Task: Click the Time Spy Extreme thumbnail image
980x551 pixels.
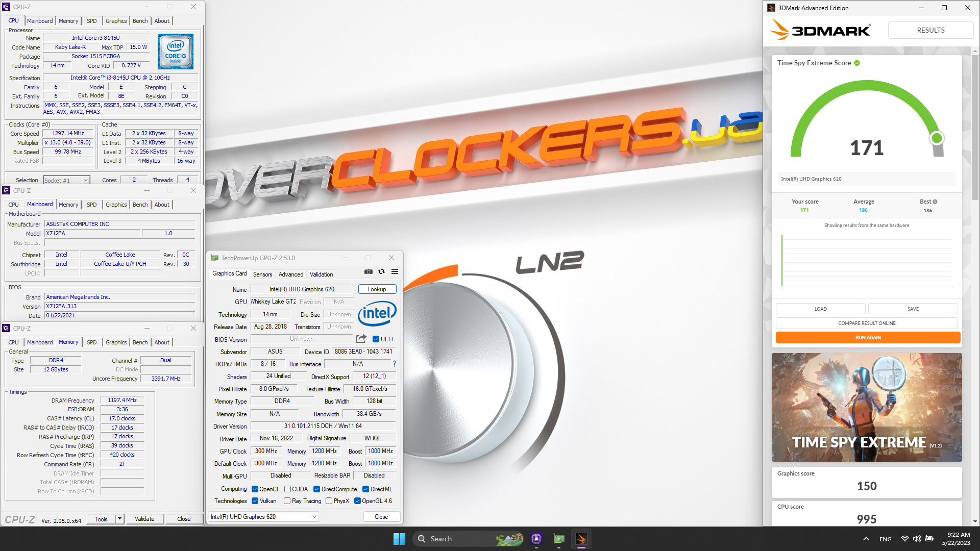Action: point(867,408)
